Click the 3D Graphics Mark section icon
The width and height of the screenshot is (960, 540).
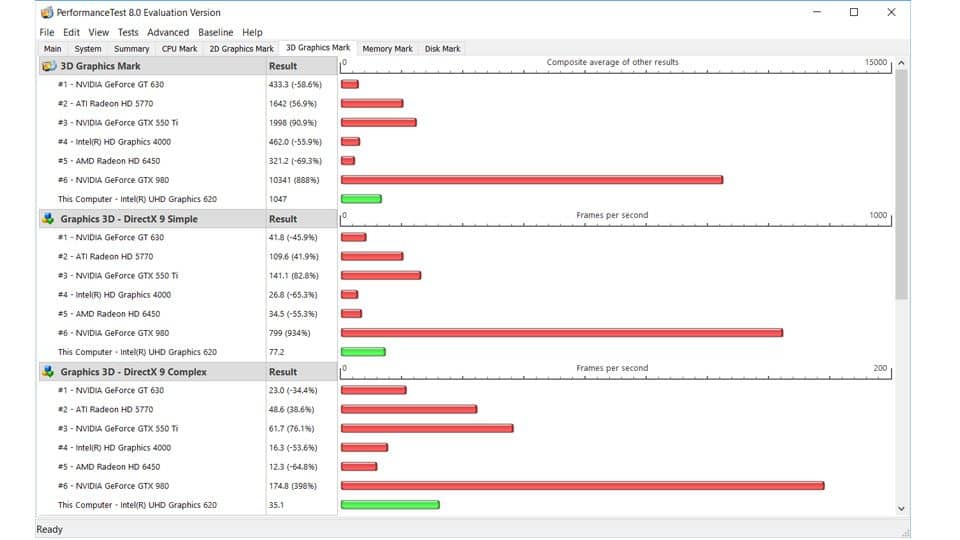click(48, 66)
